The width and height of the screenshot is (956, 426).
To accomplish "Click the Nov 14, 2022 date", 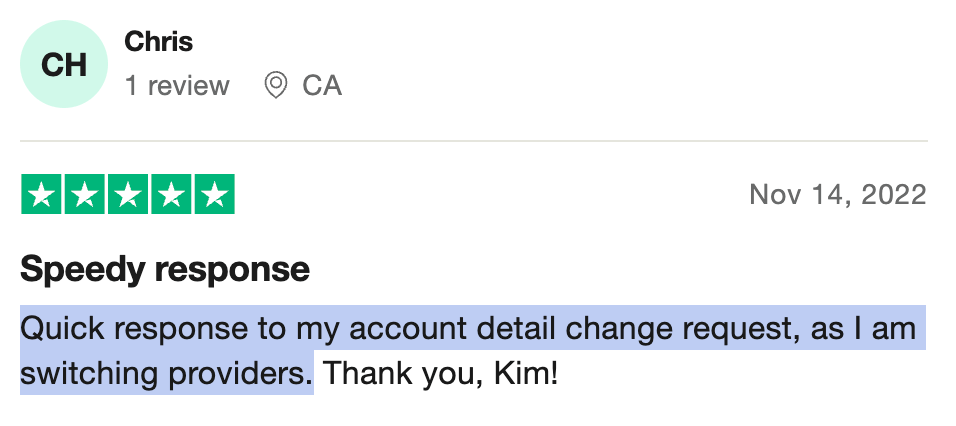I will (x=838, y=195).
